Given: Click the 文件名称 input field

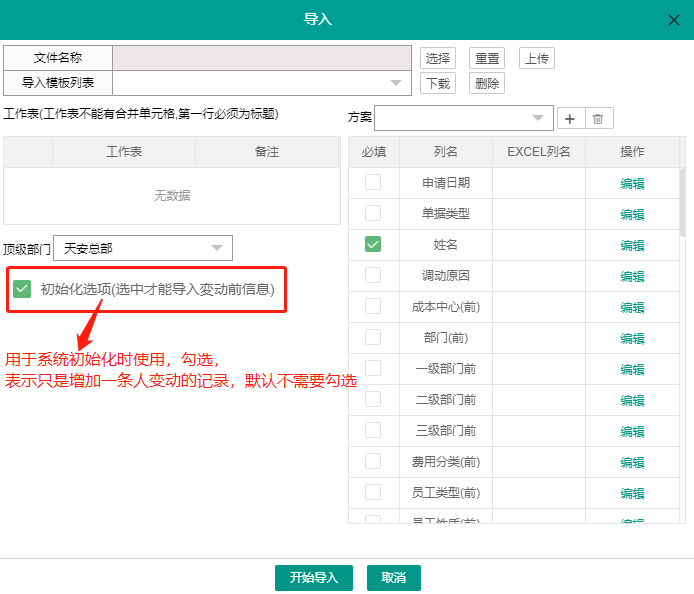Looking at the screenshot, I should tap(262, 58).
